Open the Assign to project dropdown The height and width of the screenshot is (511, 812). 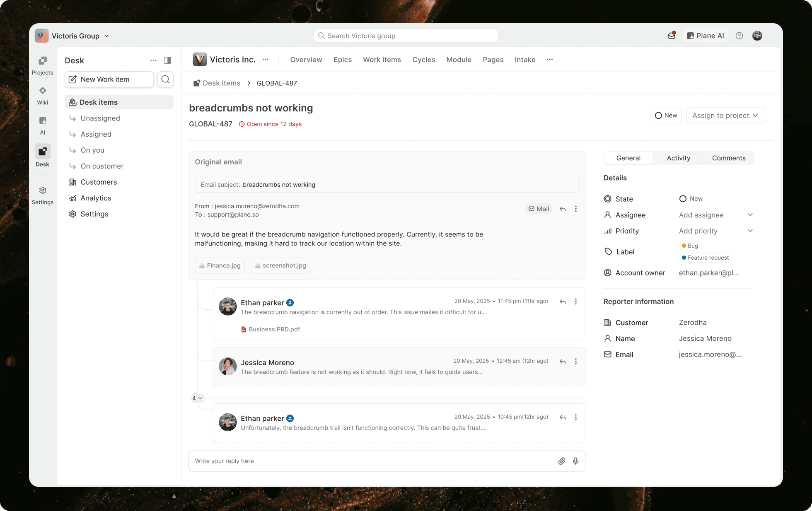pos(725,116)
